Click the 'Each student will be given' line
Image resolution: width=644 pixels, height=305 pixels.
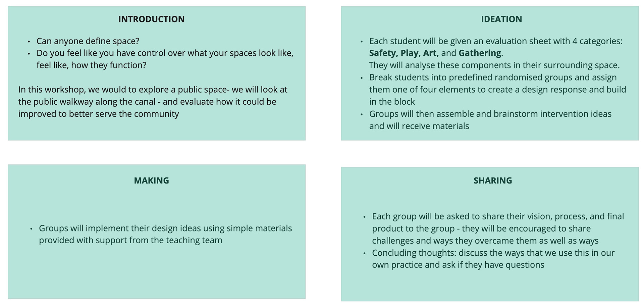click(x=495, y=41)
